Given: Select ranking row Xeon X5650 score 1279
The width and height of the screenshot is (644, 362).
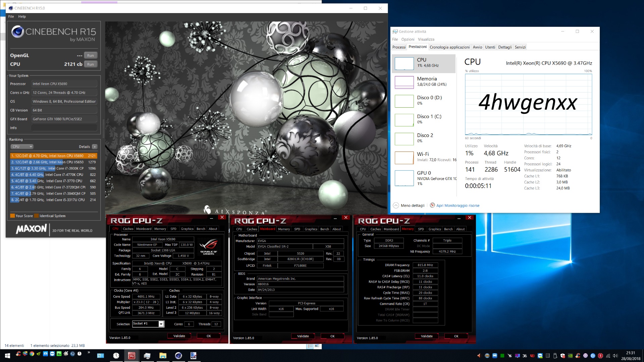Looking at the screenshot, I should pos(54,162).
